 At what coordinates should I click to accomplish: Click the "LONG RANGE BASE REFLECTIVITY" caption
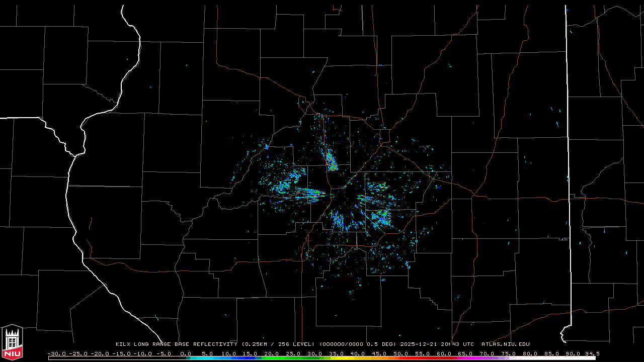pyautogui.click(x=186, y=344)
